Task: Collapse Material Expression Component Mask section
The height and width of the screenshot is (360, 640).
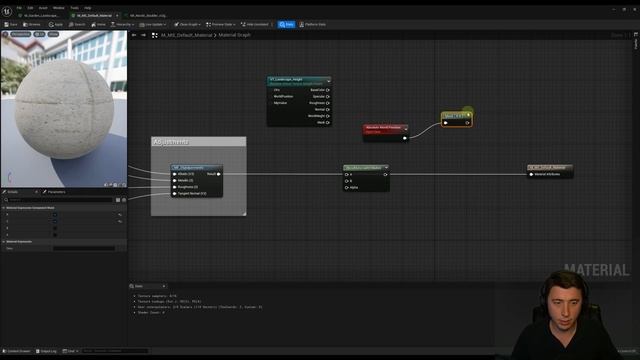Action: 4,208
